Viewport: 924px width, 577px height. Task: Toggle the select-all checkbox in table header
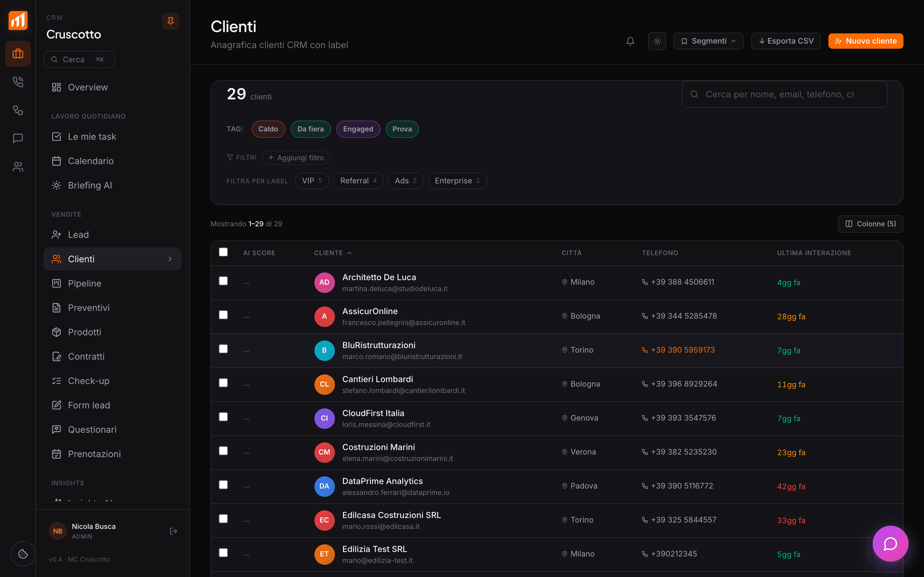tap(223, 252)
